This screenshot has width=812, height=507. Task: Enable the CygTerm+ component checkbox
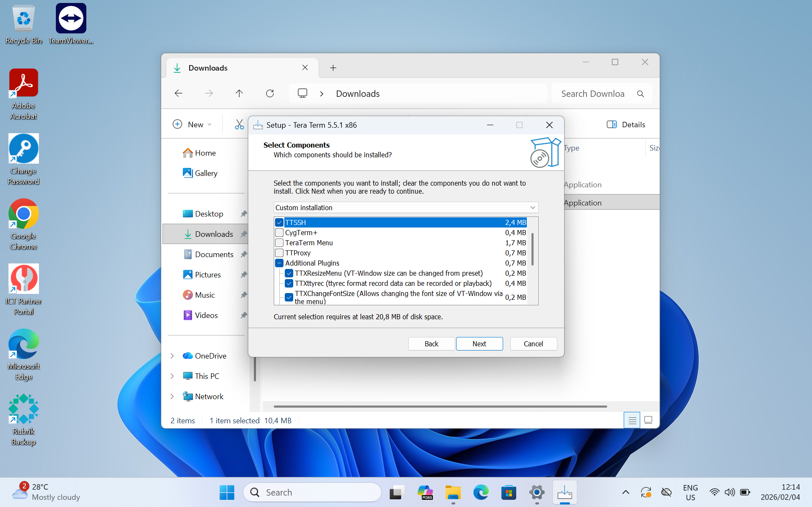point(279,233)
